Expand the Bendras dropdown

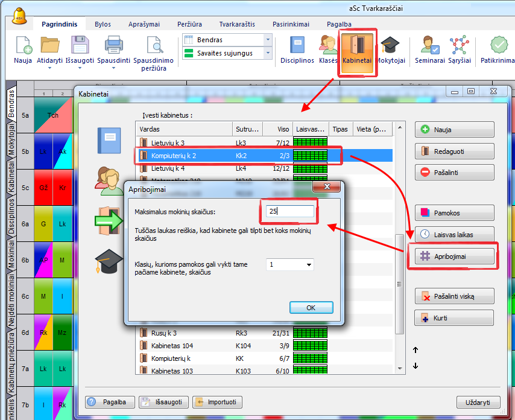click(268, 40)
